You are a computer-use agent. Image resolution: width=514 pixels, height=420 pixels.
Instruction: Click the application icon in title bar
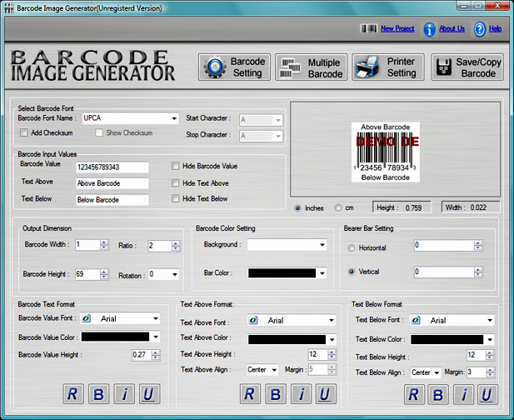click(x=9, y=7)
